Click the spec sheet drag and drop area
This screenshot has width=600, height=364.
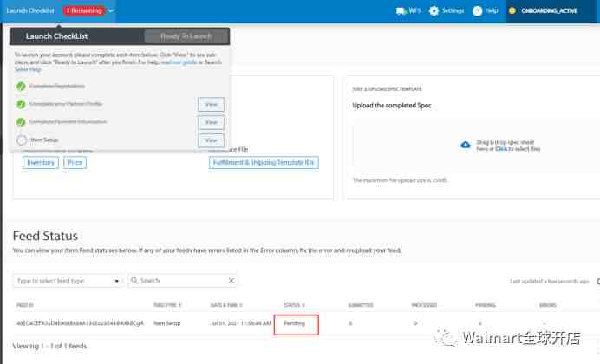pyautogui.click(x=476, y=145)
